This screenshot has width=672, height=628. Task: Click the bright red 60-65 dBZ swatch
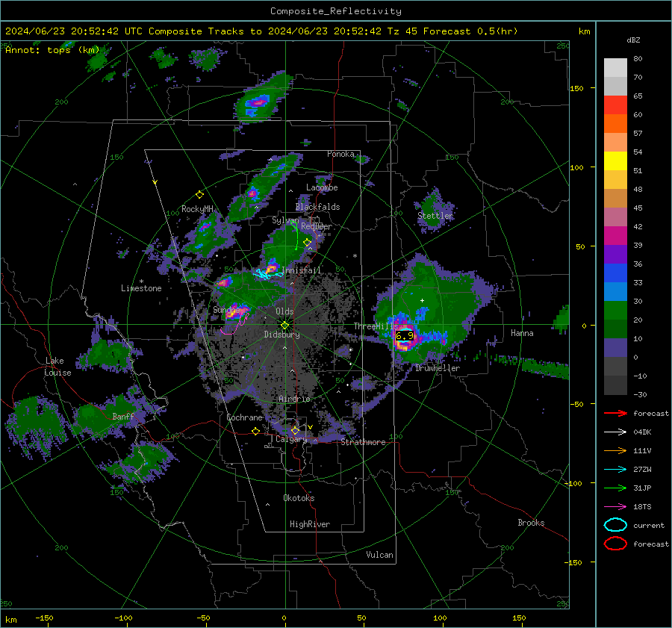point(615,105)
